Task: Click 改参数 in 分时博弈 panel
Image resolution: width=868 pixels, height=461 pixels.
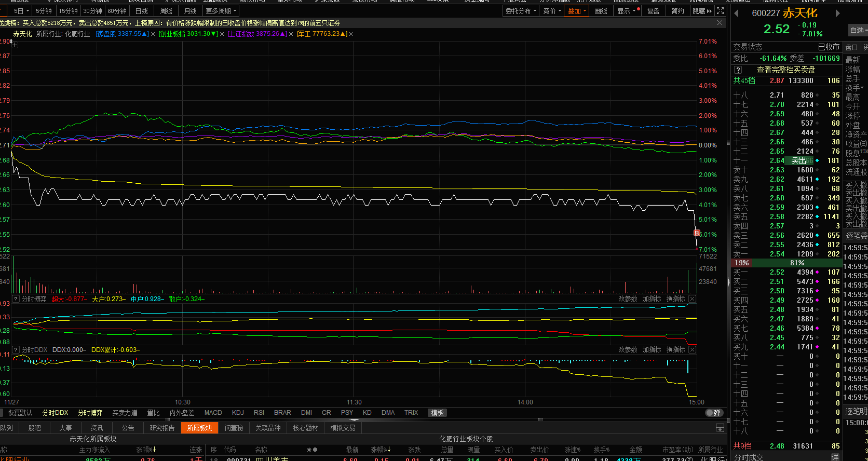Action: pyautogui.click(x=628, y=299)
